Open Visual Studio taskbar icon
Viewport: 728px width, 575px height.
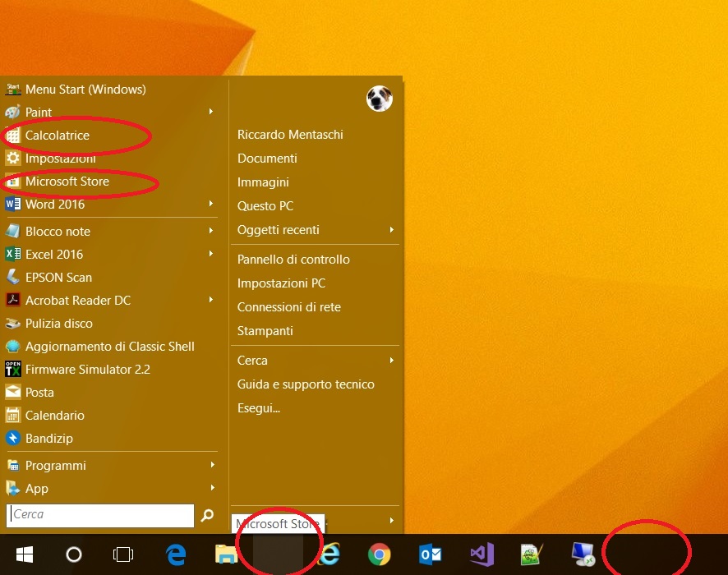pos(481,554)
